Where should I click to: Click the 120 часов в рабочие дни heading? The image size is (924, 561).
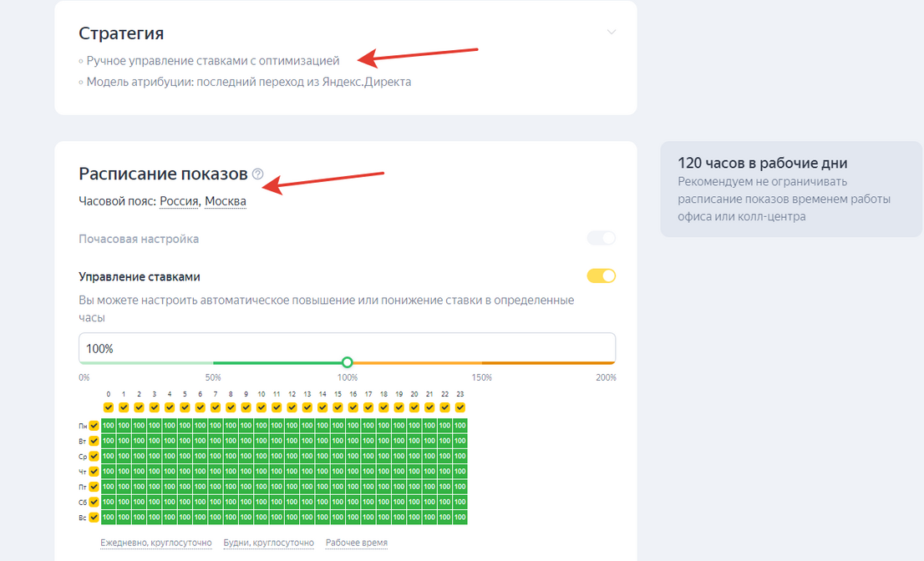point(763,163)
